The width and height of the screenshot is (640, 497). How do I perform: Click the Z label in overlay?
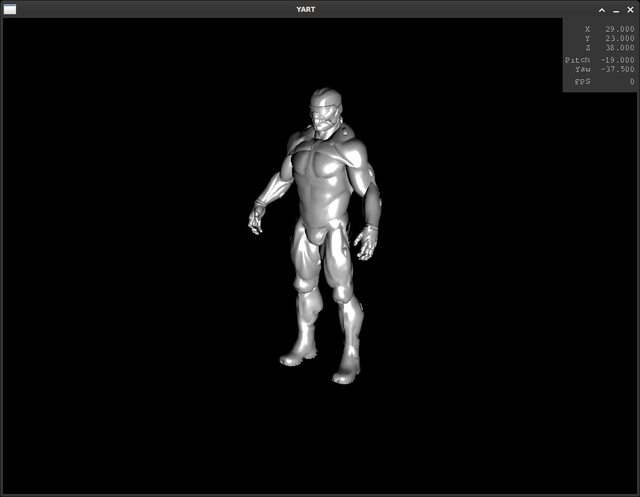coord(587,48)
